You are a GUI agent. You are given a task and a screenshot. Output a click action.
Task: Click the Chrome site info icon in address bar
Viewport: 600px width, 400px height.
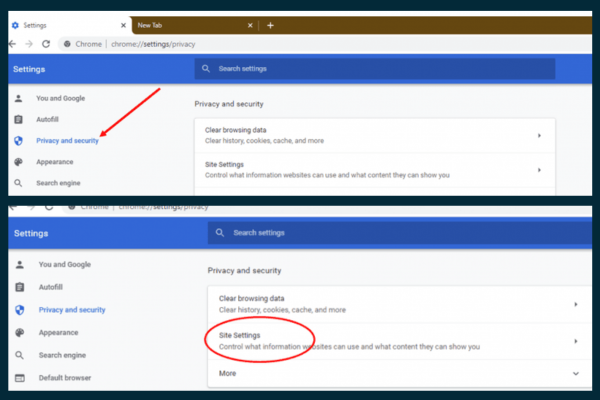[67, 44]
